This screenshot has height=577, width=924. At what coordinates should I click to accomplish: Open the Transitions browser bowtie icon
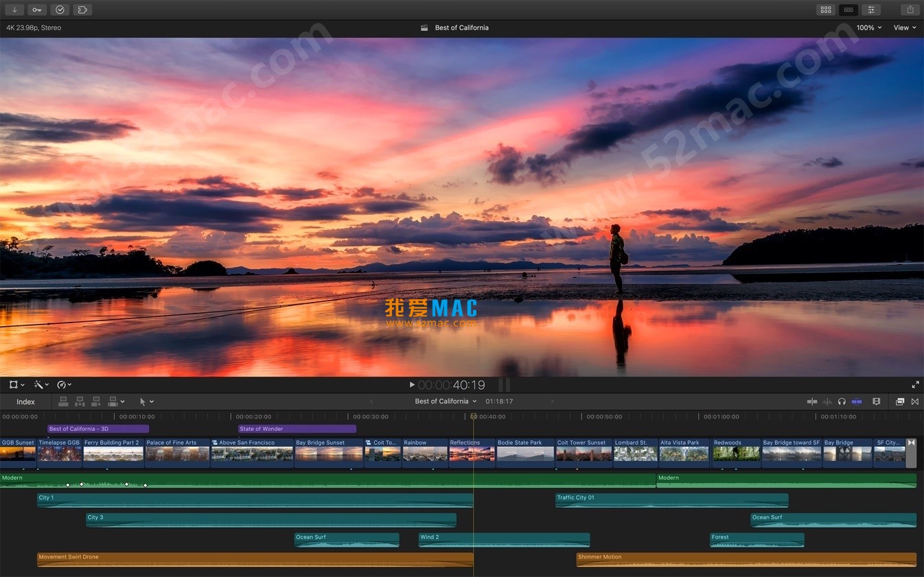click(x=914, y=401)
